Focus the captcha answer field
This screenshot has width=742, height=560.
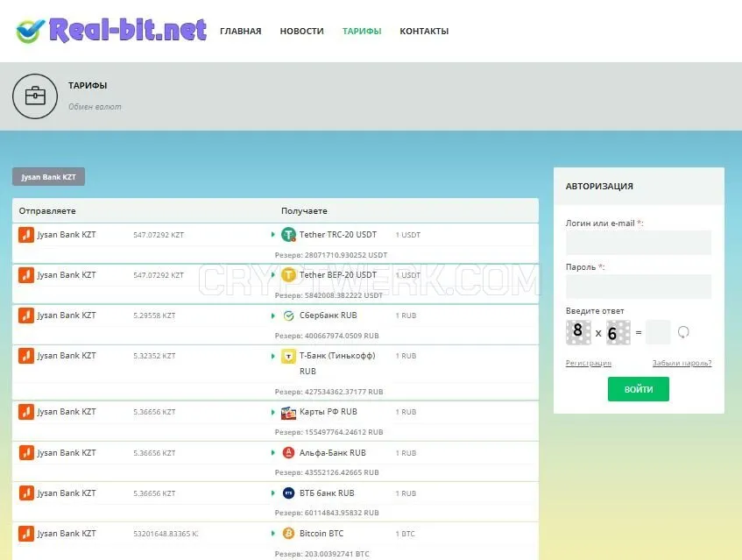coord(658,332)
